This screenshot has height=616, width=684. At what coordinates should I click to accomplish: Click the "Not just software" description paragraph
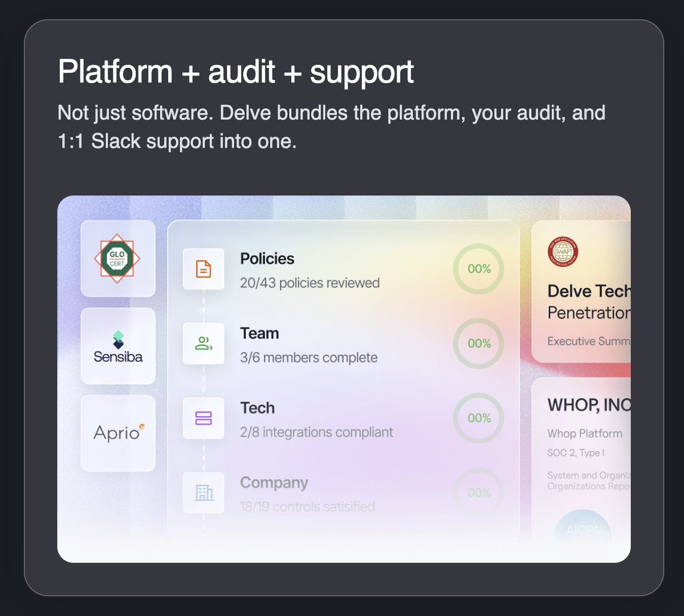[331, 127]
